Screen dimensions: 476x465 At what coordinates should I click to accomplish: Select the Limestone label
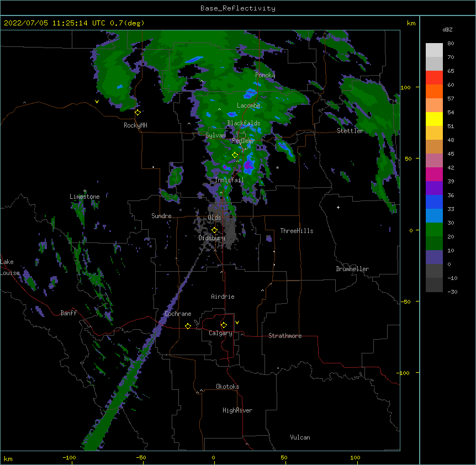[84, 197]
